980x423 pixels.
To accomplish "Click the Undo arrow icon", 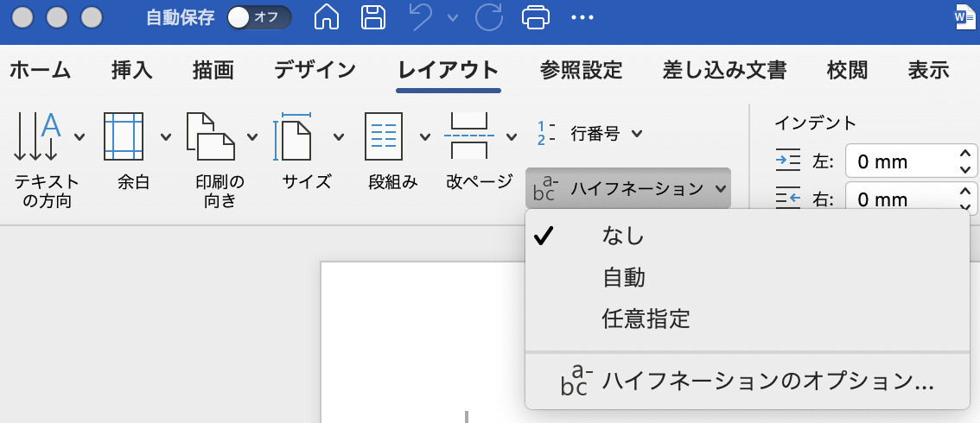I will point(422,17).
